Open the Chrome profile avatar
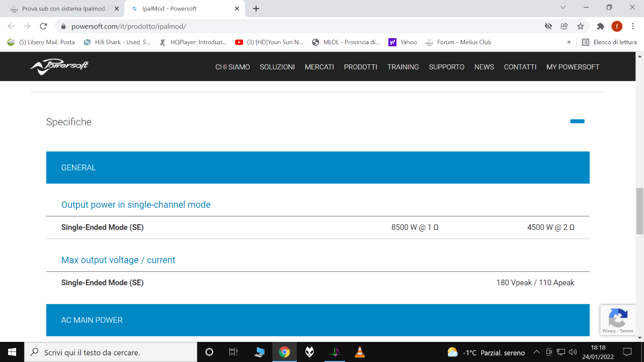Image resolution: width=644 pixels, height=362 pixels. (617, 26)
